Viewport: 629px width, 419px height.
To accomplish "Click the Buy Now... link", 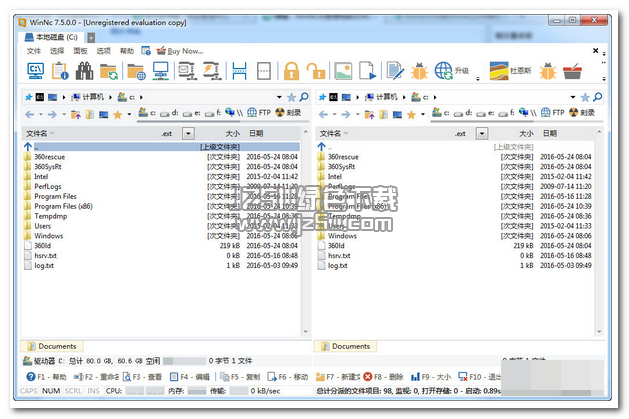I will [180, 51].
